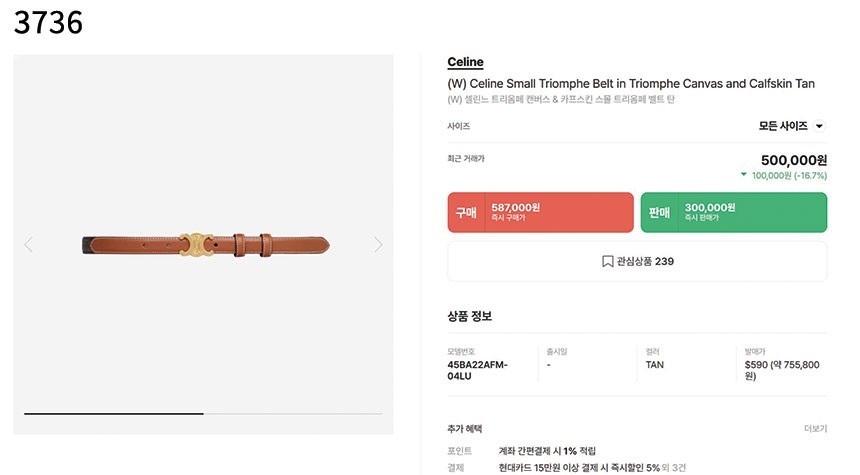The image size is (860, 475).
Task: Open the 모든 사이즈 size selector label
Action: click(782, 127)
